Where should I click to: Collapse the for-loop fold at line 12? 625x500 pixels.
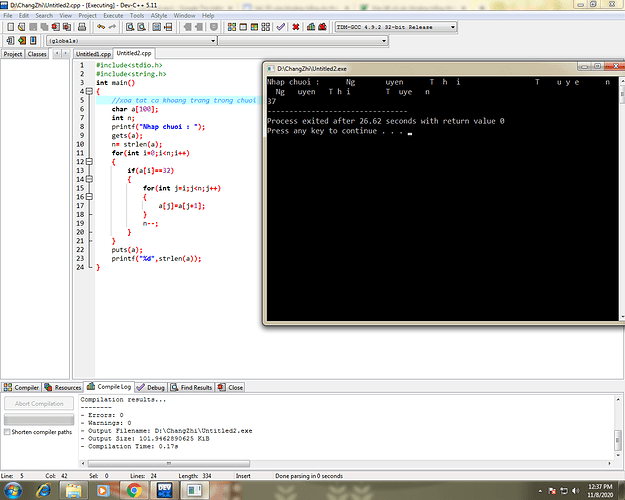(89, 161)
